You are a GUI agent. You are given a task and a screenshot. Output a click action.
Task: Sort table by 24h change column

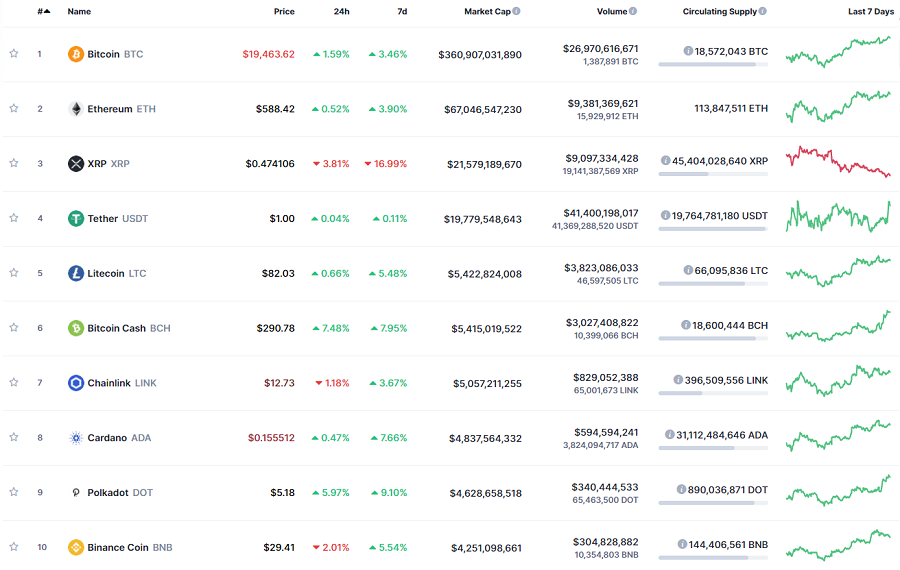342,11
